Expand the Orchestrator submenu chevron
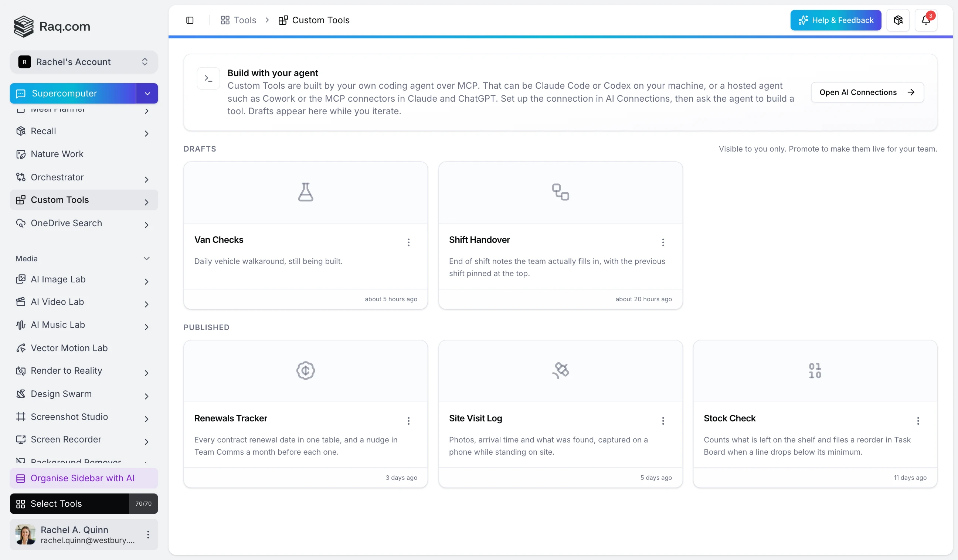 (x=146, y=179)
